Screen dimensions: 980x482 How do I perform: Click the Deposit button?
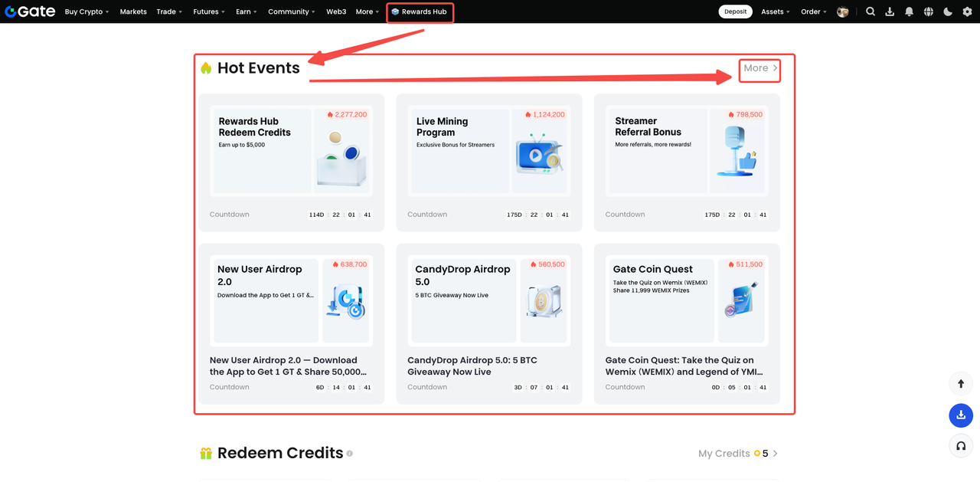point(735,11)
